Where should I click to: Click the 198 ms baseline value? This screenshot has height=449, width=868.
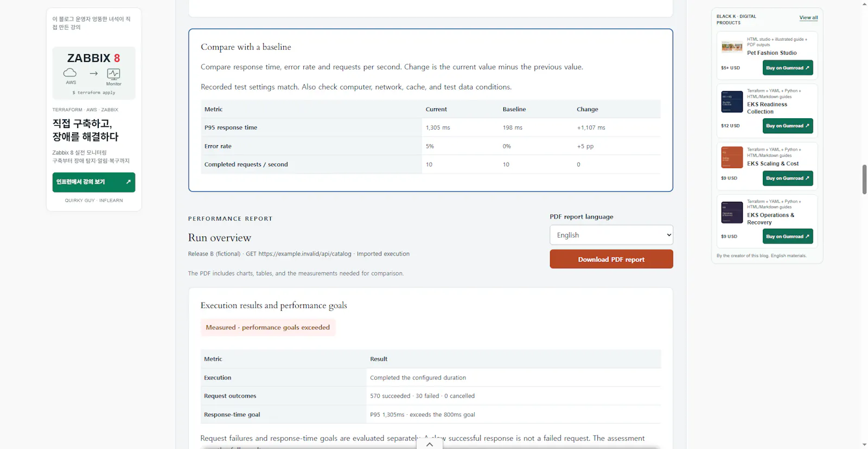tap(513, 128)
